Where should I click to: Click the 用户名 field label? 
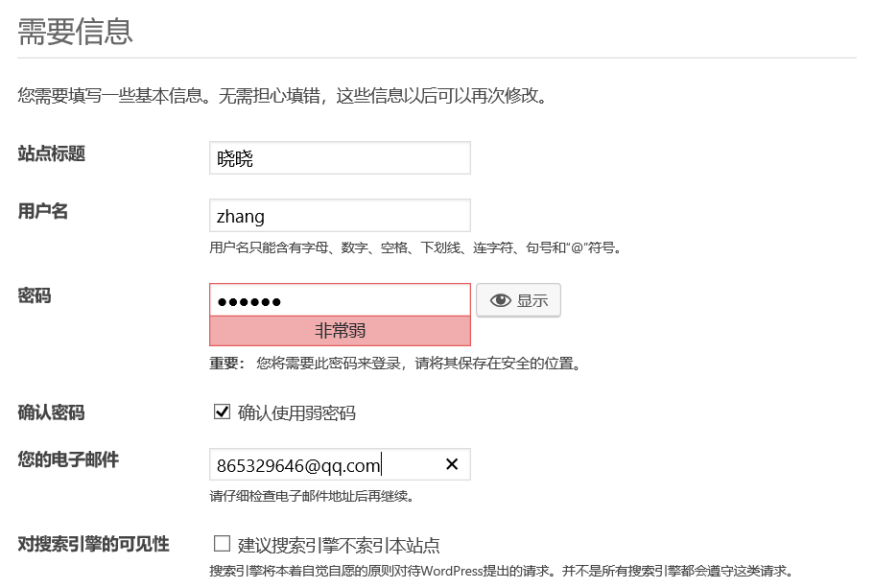[43, 211]
